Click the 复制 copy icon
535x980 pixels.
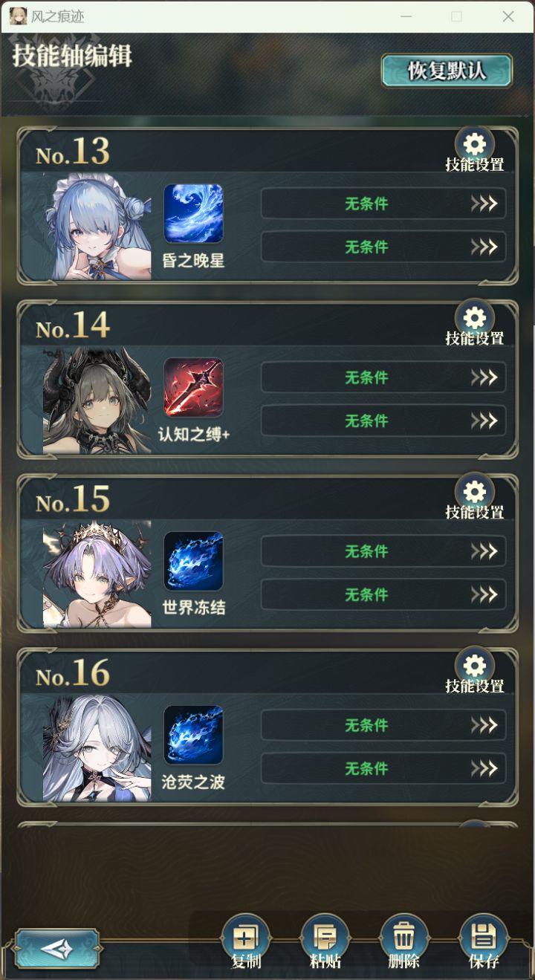click(x=246, y=938)
